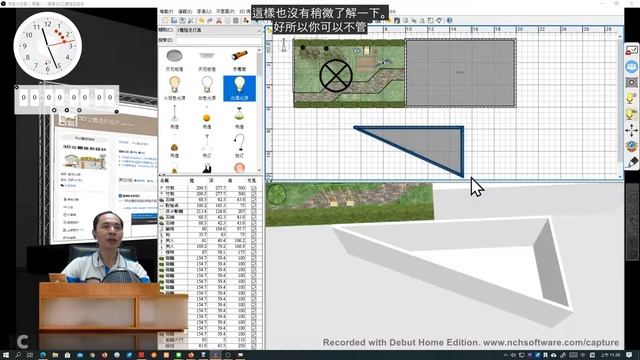Select the first oval ceiling light thumbnail
Viewport: 640px width, 360px height.
point(174,56)
